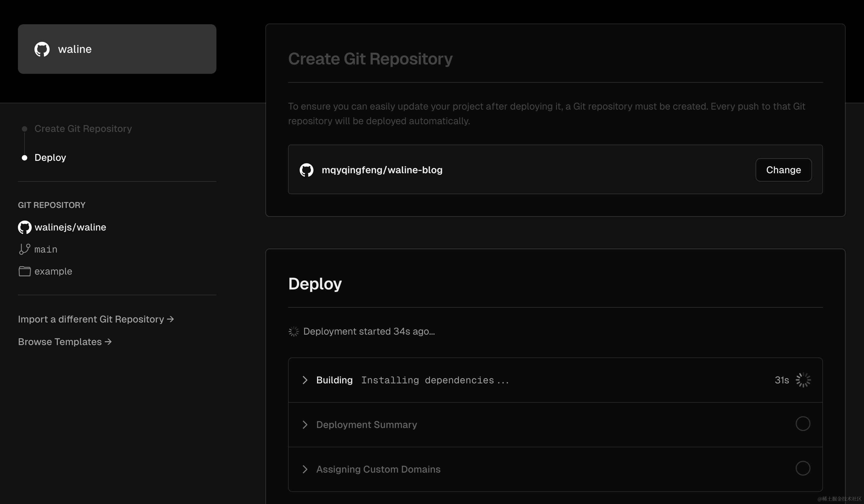Screen dimensions: 864x504
Task: Expand the Building step chevron
Action: (x=305, y=380)
